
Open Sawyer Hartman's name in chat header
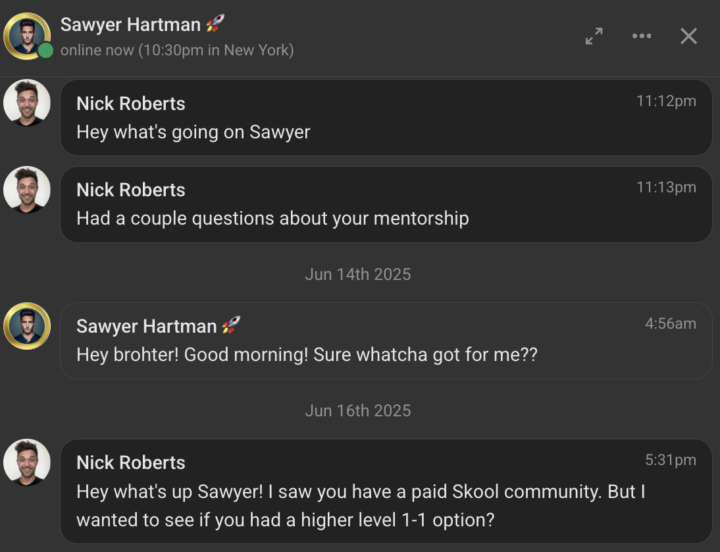[130, 24]
